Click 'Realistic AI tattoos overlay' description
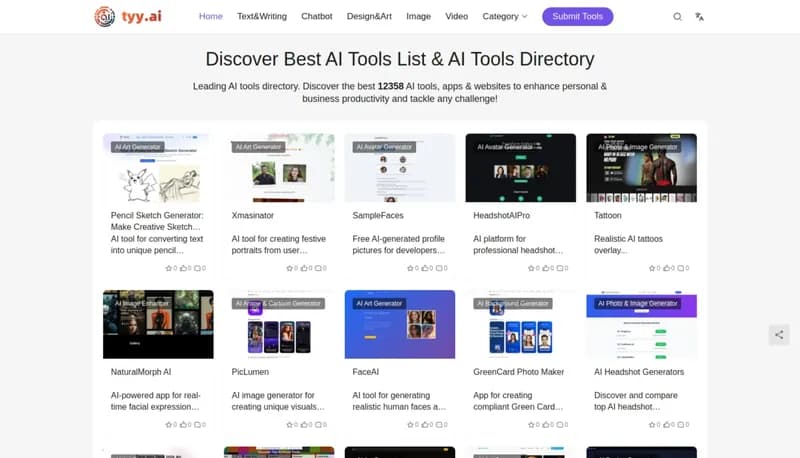Viewport: 800px width, 458px height. 628,244
